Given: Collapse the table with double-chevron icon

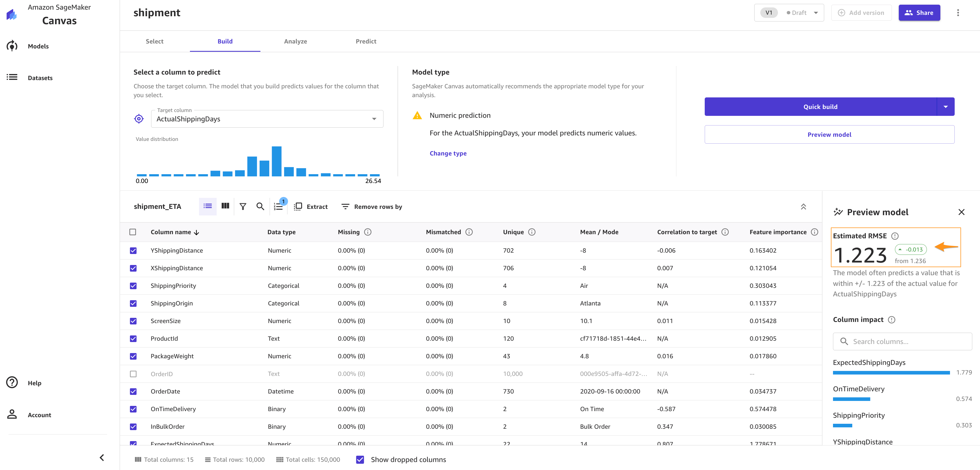Looking at the screenshot, I should tap(803, 206).
